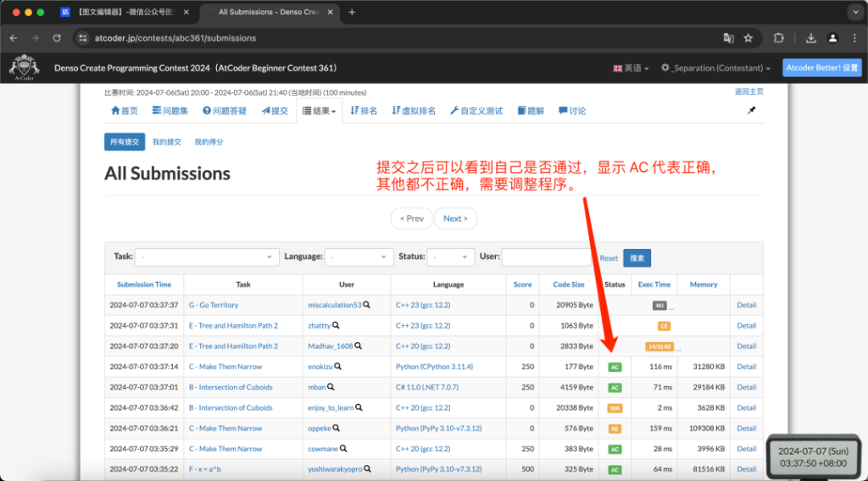Click magnifier icon next to miscalculation53
Screen dimensions: 868x481
pyautogui.click(x=366, y=305)
